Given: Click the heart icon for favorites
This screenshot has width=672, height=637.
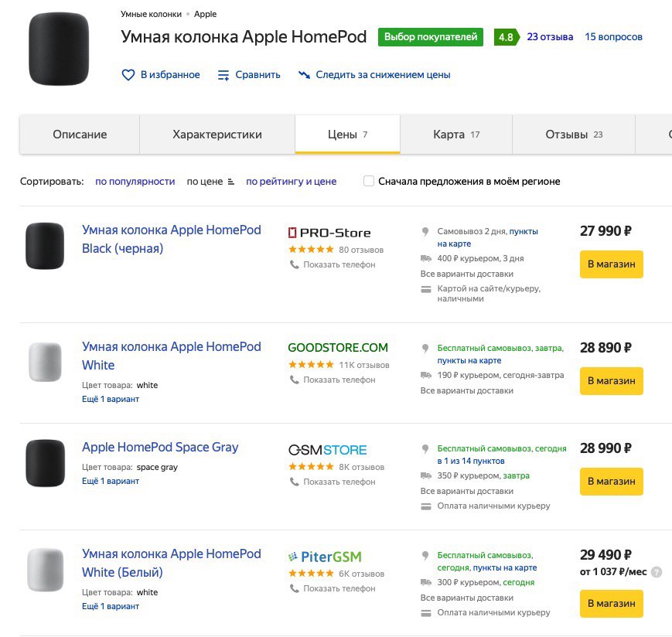Looking at the screenshot, I should tap(128, 75).
